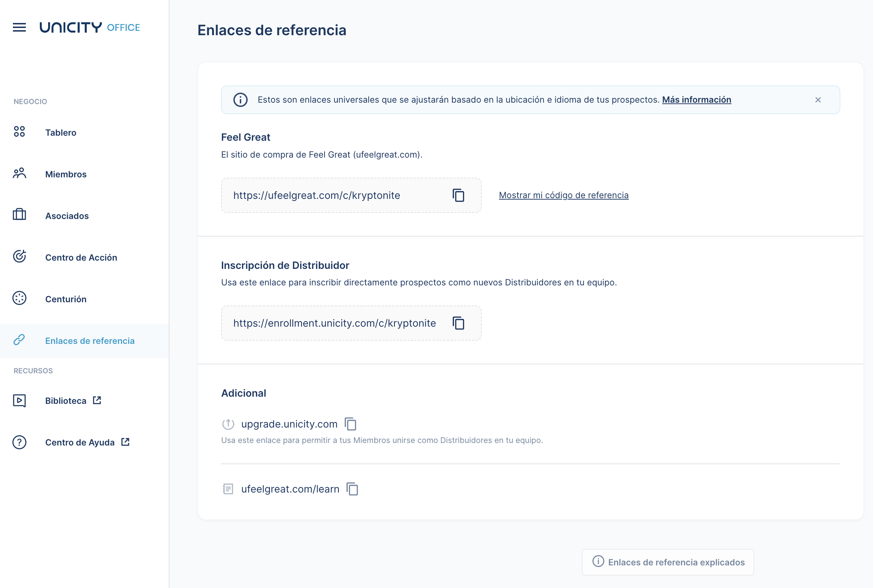Click the info icon in the banner
873x588 pixels.
[x=241, y=100]
